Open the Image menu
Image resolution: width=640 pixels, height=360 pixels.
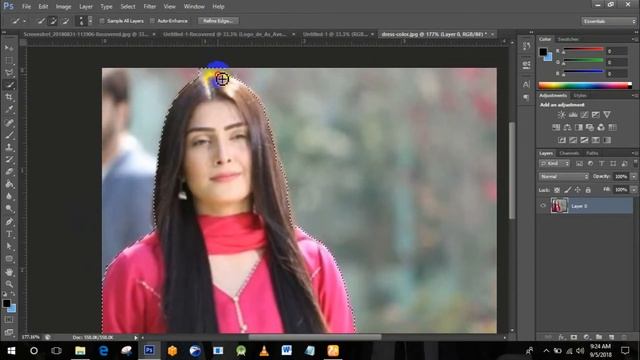pyautogui.click(x=63, y=7)
